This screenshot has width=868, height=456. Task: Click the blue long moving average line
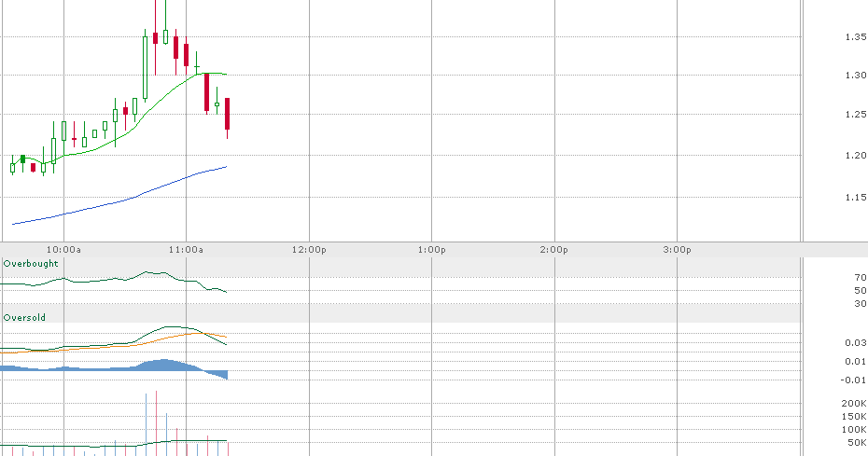[x=119, y=202]
